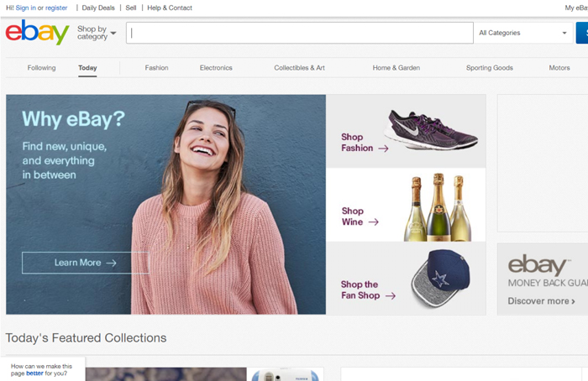Click the Why eBay? banner heading
This screenshot has width=588, height=381.
(74, 119)
